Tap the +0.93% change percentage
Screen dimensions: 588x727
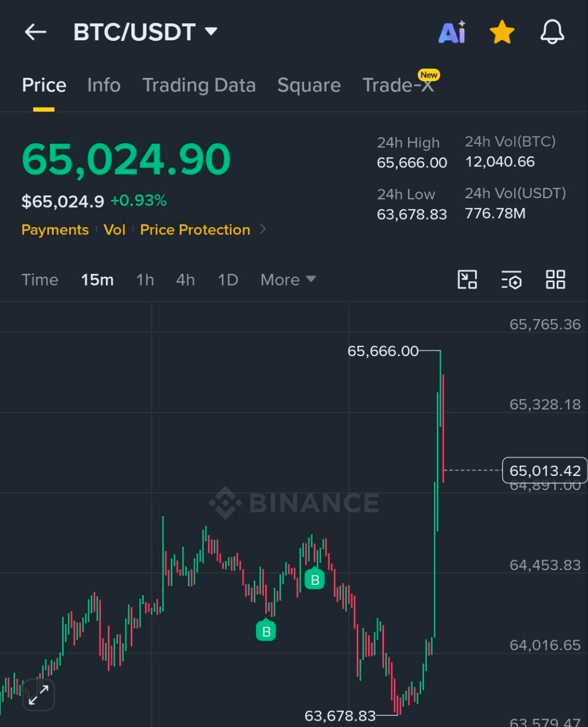tap(139, 200)
